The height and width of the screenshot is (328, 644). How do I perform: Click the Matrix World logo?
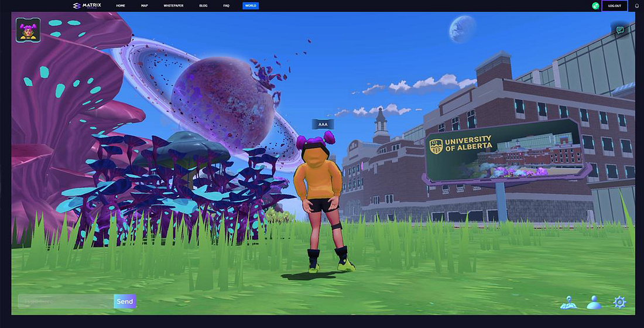click(87, 6)
